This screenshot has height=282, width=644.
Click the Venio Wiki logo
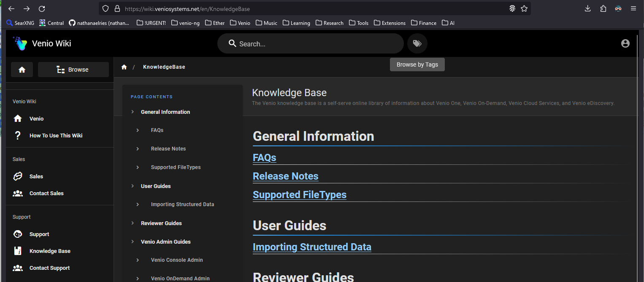[20, 43]
